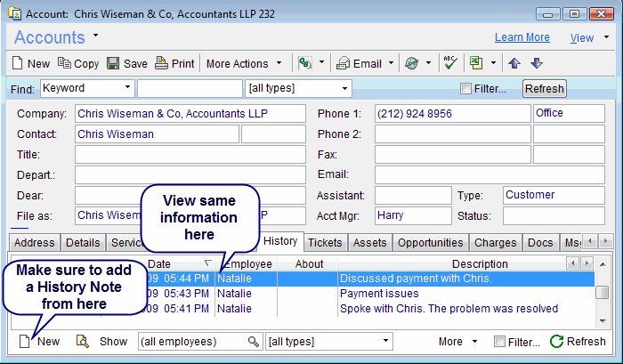This screenshot has width=623, height=364.
Task: Click the Save disk icon in toolbar
Action: pos(113,63)
